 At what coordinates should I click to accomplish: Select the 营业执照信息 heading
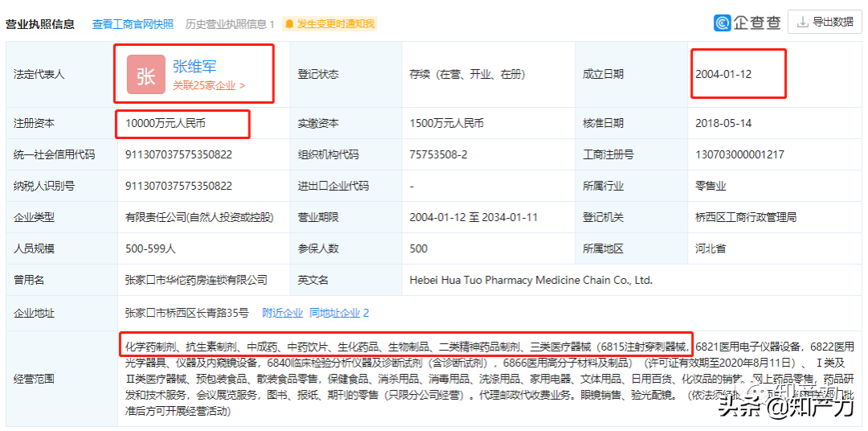[x=40, y=24]
